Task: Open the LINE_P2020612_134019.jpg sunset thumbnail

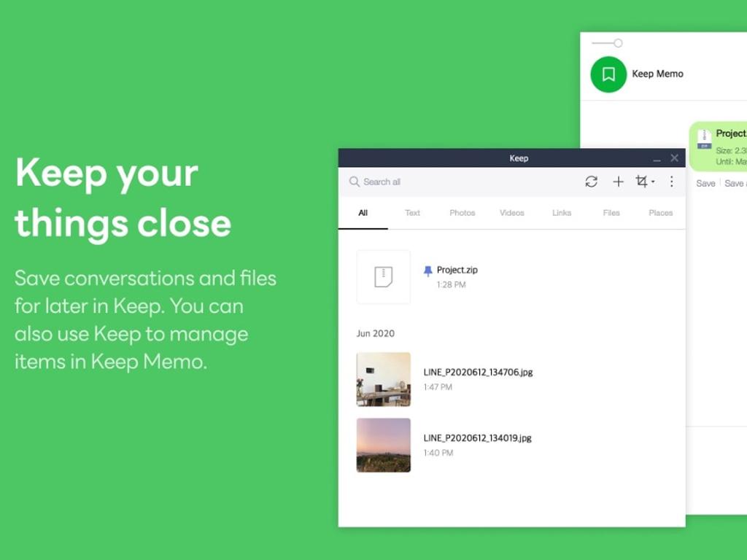Action: pos(383,445)
